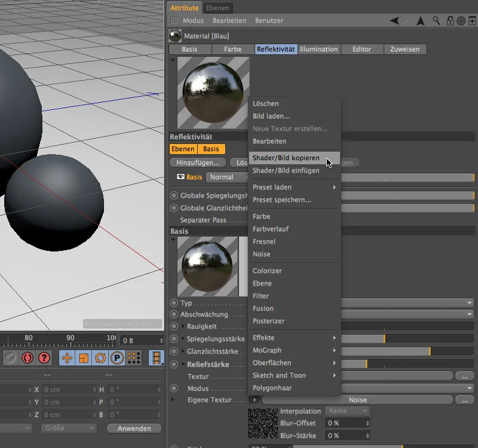Viewport: 478px width, 448px height.
Task: Toggle the padlock lock element icon
Action: 451,21
